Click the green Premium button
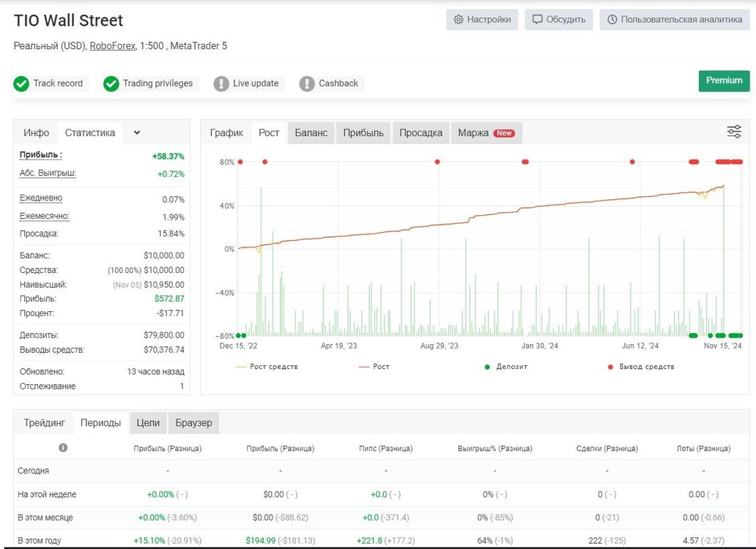756x549 pixels. tap(724, 81)
